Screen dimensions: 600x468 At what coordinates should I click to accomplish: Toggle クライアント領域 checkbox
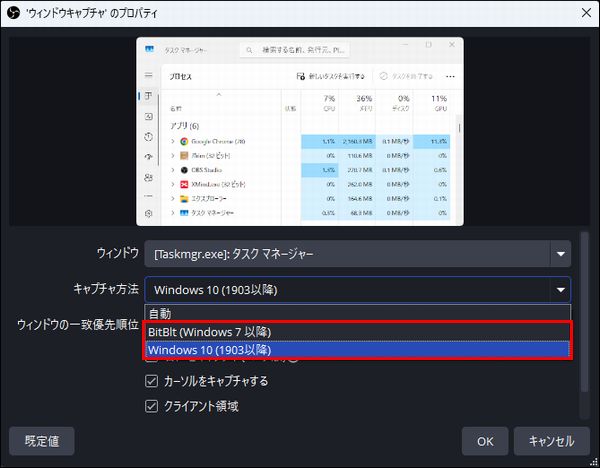click(152, 406)
